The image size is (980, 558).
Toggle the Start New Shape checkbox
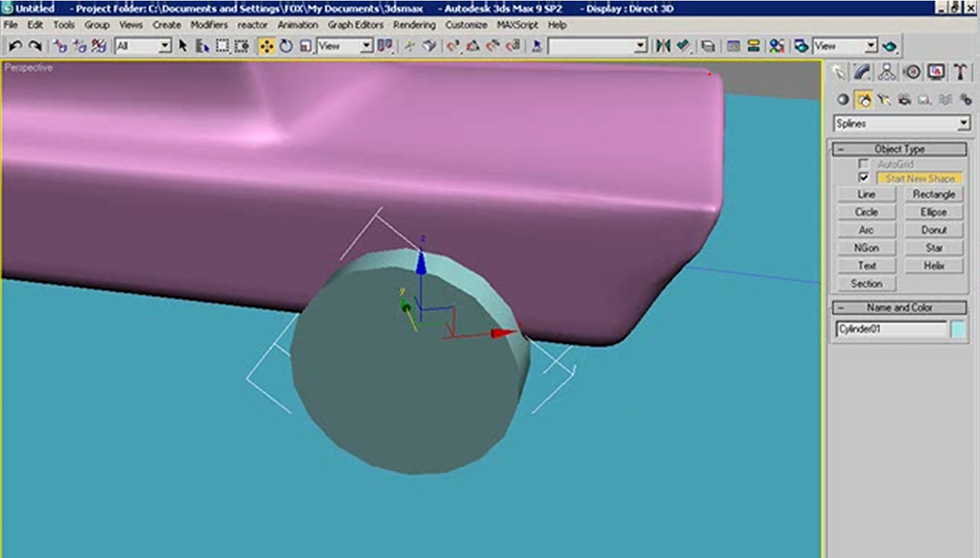coord(864,178)
